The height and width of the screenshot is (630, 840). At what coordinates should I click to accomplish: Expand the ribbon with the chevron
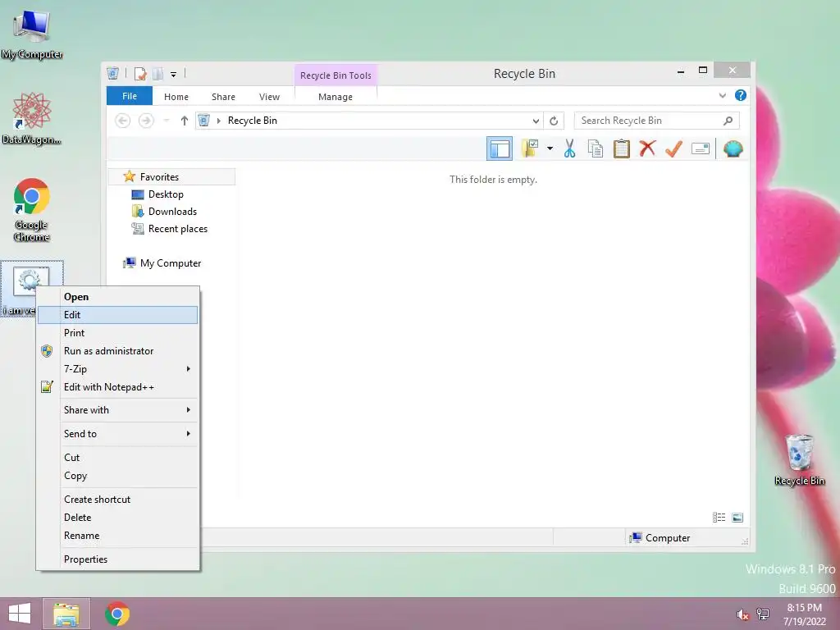click(x=722, y=95)
